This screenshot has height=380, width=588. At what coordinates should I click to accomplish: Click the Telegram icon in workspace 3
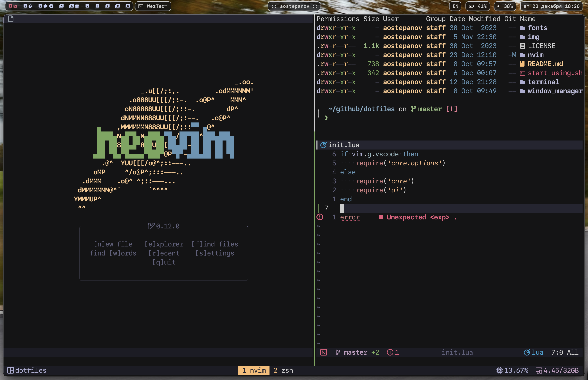[51, 6]
